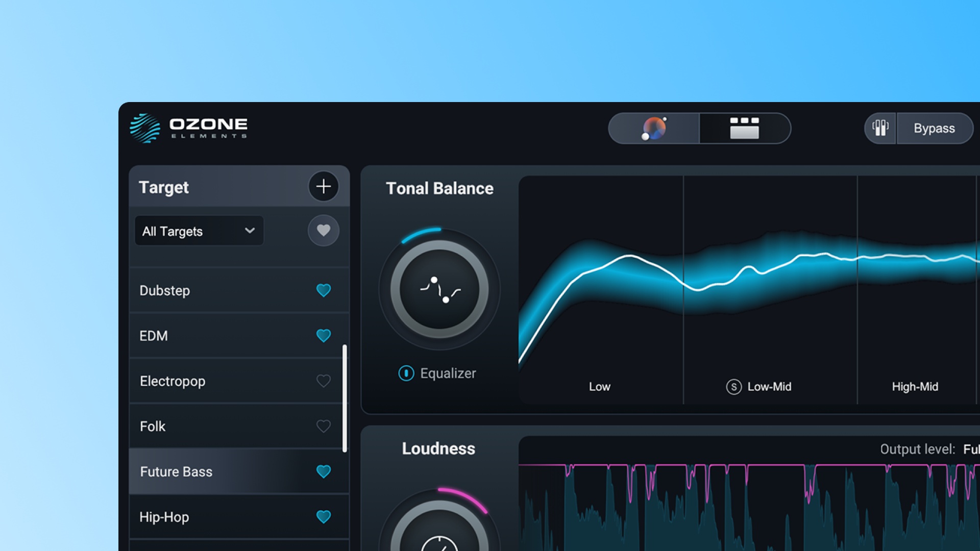Screen dimensions: 980x551
Task: Favorite the Folk target heart
Action: (x=324, y=426)
